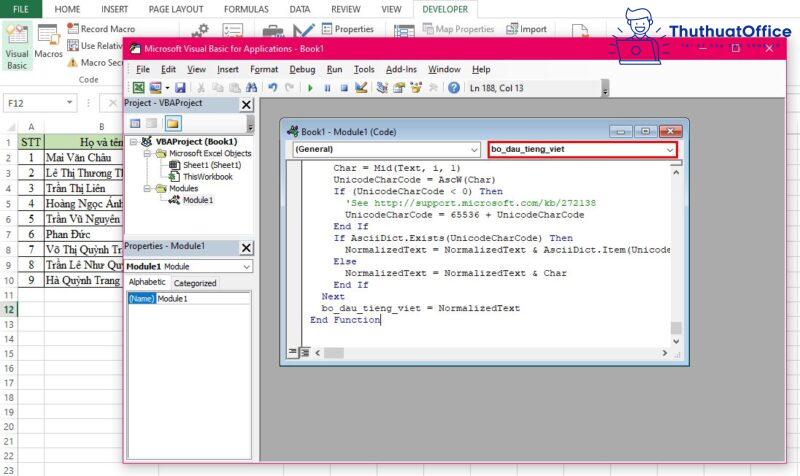The height and width of the screenshot is (476, 800).
Task: Click the code window horizontal scrollbar
Action: coord(490,351)
